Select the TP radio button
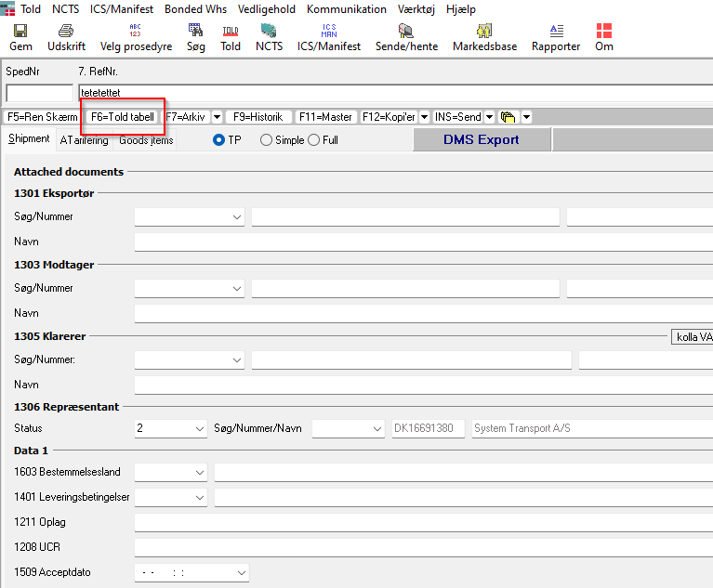 tap(219, 140)
